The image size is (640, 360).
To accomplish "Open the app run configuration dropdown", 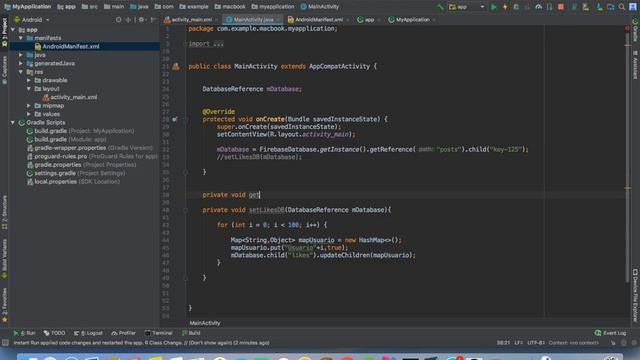I will [x=467, y=7].
